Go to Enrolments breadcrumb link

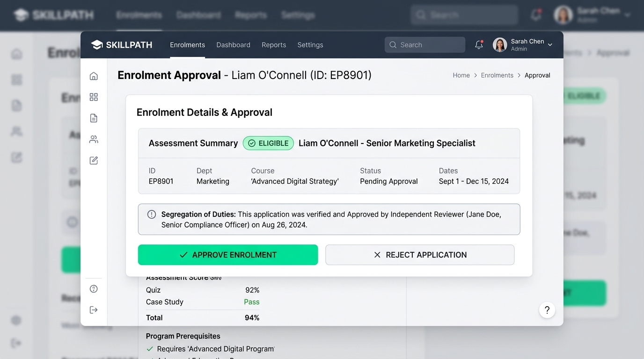coord(497,75)
